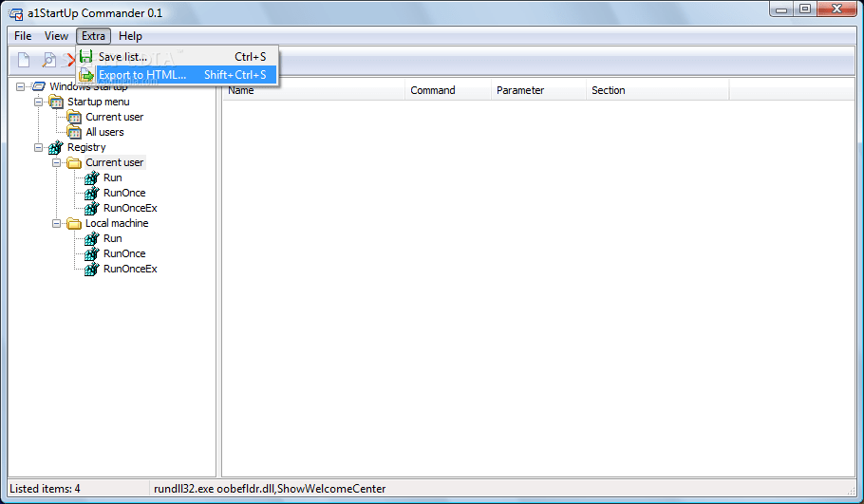864x504 pixels.
Task: Click the Local machine folder icon
Action: [x=74, y=223]
